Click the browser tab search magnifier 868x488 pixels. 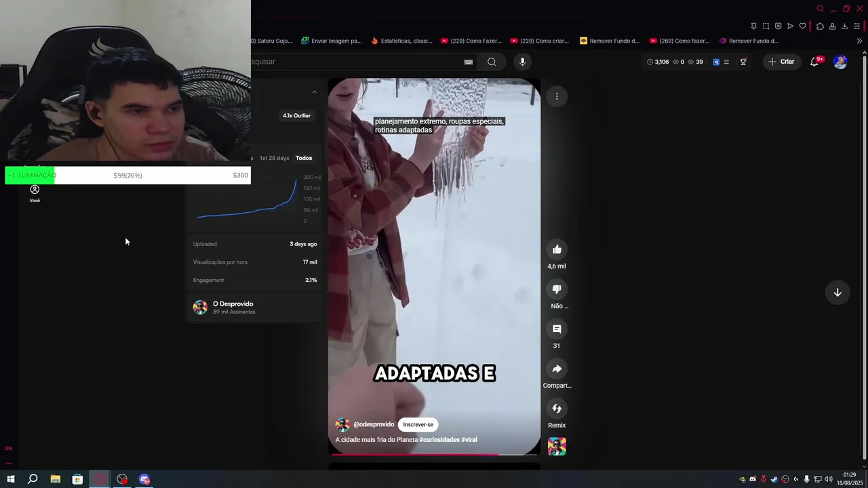tap(820, 9)
